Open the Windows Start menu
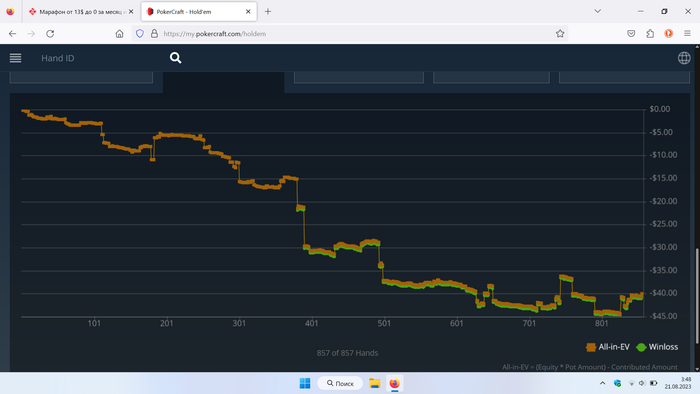This screenshot has height=394, width=700. pos(305,383)
